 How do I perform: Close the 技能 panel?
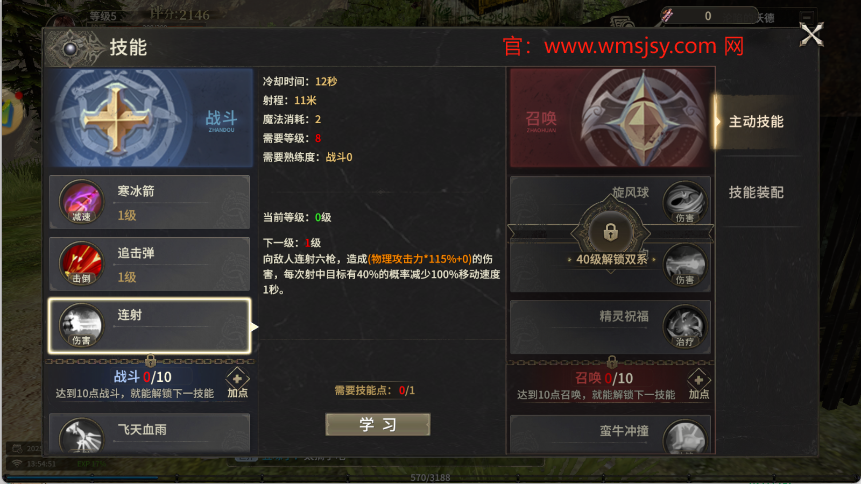tap(811, 35)
